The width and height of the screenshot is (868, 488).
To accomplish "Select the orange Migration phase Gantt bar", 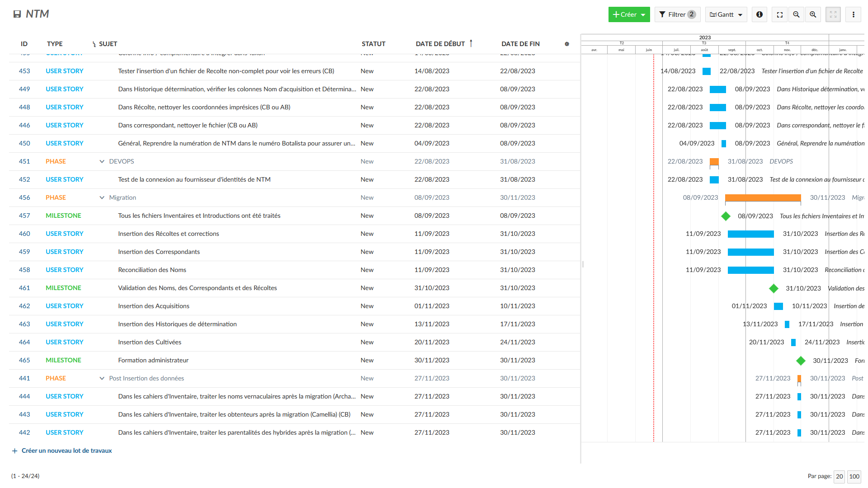I will (x=763, y=198).
